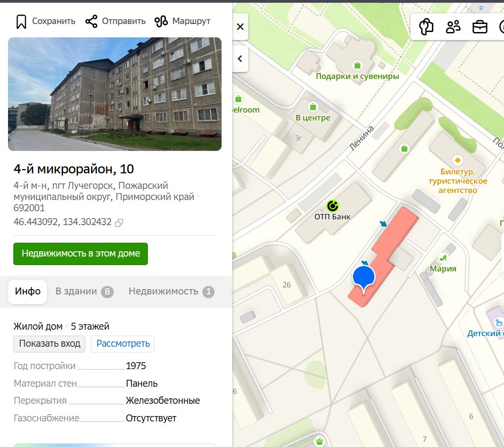The height and width of the screenshot is (447, 504).
Task: Click the blue location pin
Action: pos(364,278)
